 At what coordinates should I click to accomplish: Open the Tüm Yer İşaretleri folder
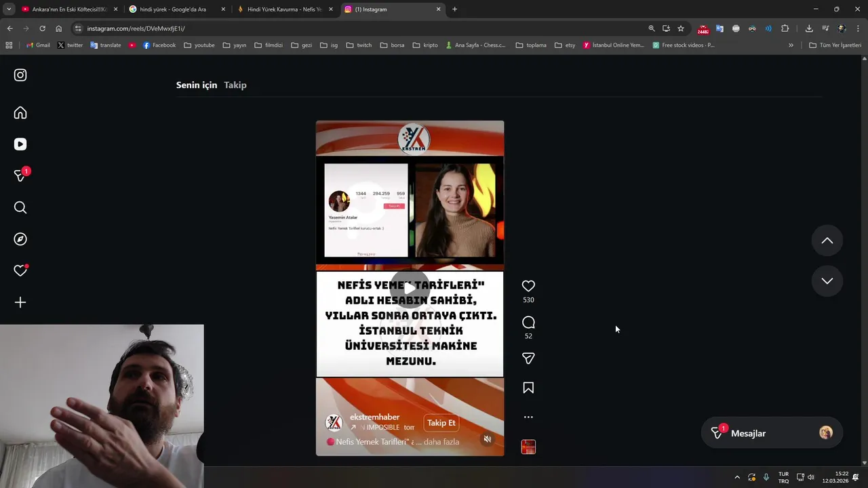point(835,45)
